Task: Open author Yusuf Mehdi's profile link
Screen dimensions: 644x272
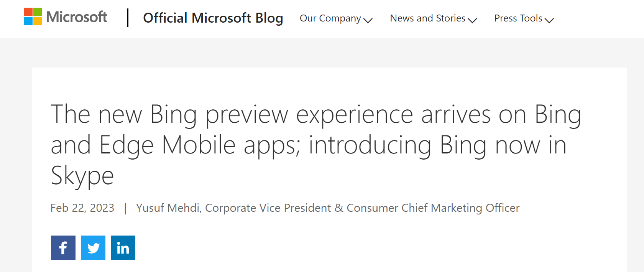Action: (x=168, y=208)
